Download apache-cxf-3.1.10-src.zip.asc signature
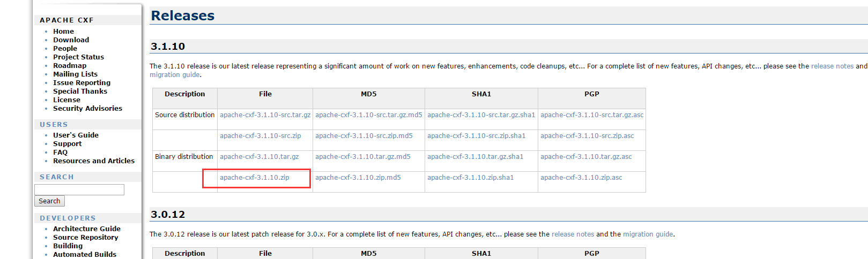The height and width of the screenshot is (259, 868). (587, 136)
